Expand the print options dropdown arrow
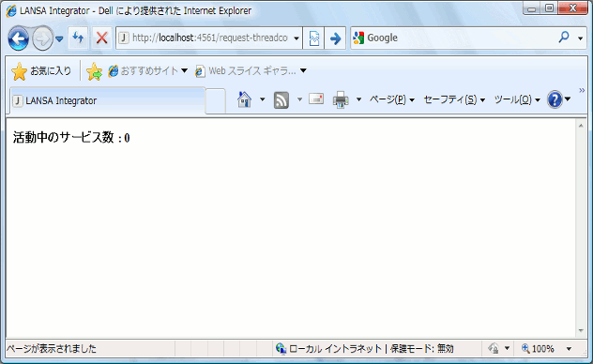Image resolution: width=593 pixels, height=364 pixels. pyautogui.click(x=359, y=99)
